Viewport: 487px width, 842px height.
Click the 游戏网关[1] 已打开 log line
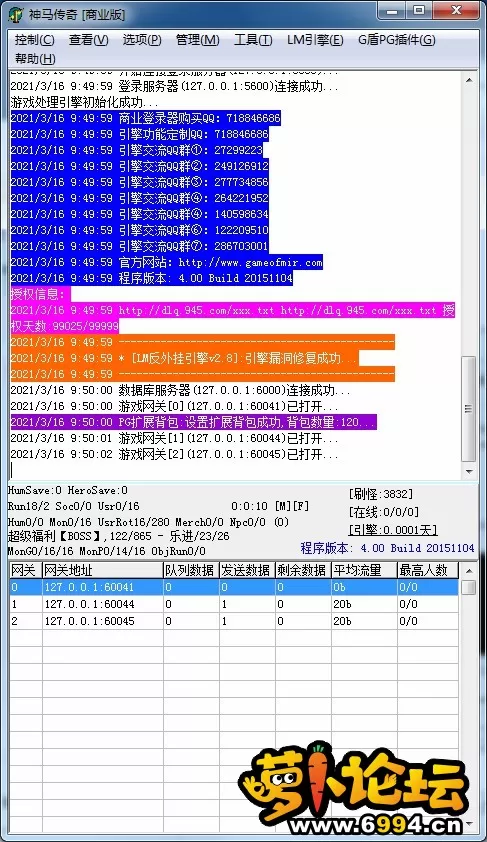pos(175,438)
